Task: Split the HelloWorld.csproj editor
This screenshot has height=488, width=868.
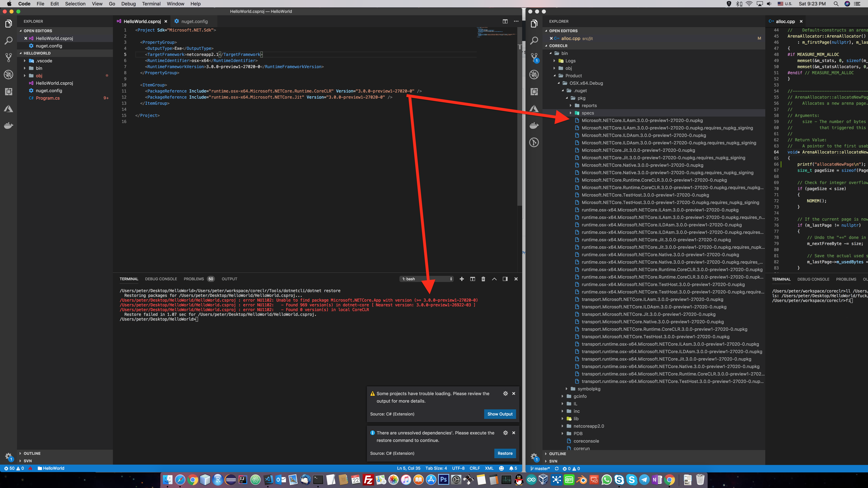Action: click(x=505, y=21)
